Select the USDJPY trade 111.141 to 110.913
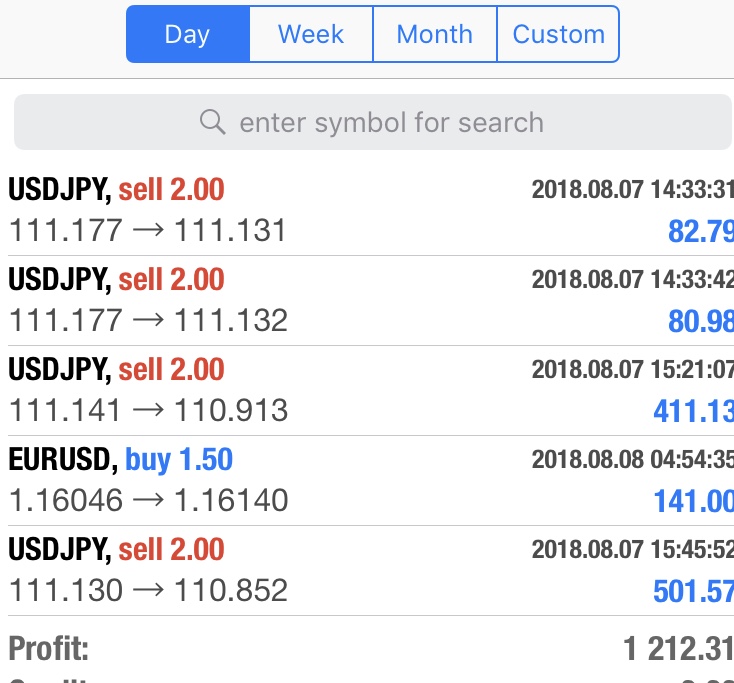Viewport: 734px width, 683px height. click(367, 390)
